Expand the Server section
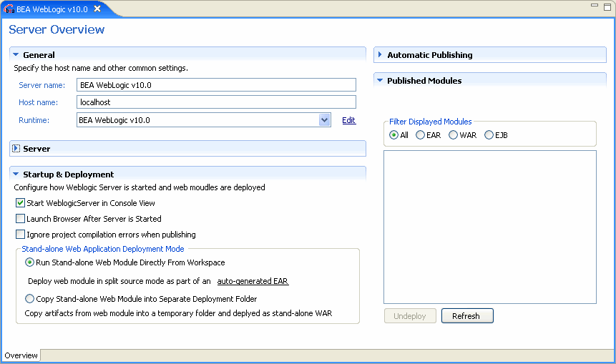Screen dimensions: 616x364 pos(16,149)
